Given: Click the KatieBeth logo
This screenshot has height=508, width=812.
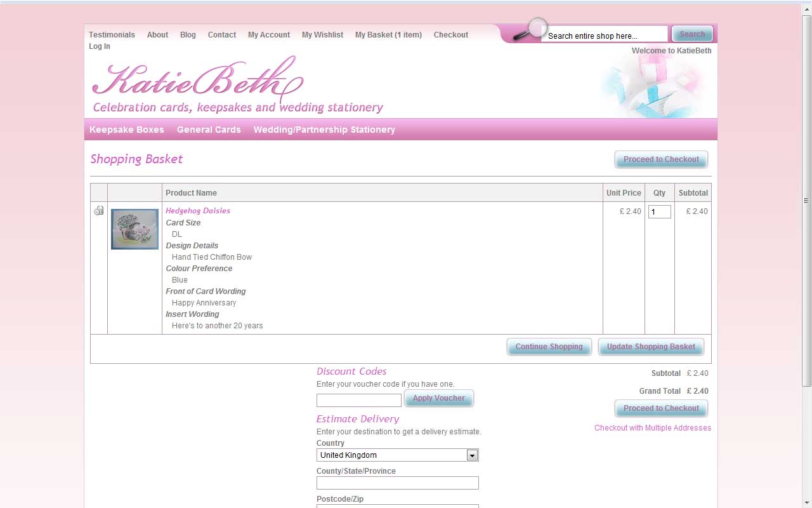Looking at the screenshot, I should [198, 80].
